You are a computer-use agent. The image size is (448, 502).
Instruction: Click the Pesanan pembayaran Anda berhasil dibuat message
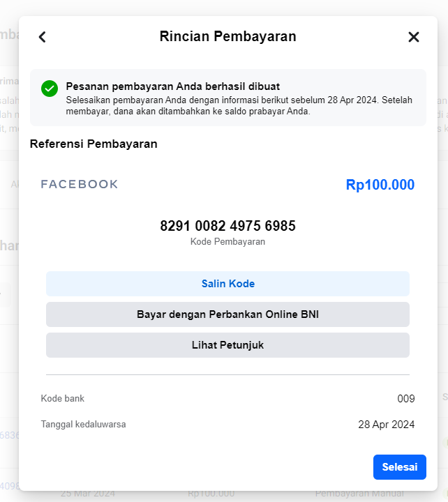pyautogui.click(x=173, y=86)
